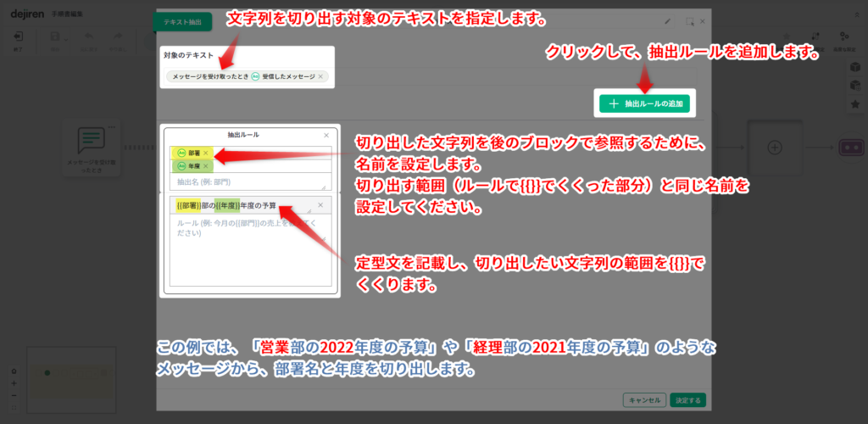The image size is (868, 424).
Task: Click the fit-to-screen icon
Action: 14,407
